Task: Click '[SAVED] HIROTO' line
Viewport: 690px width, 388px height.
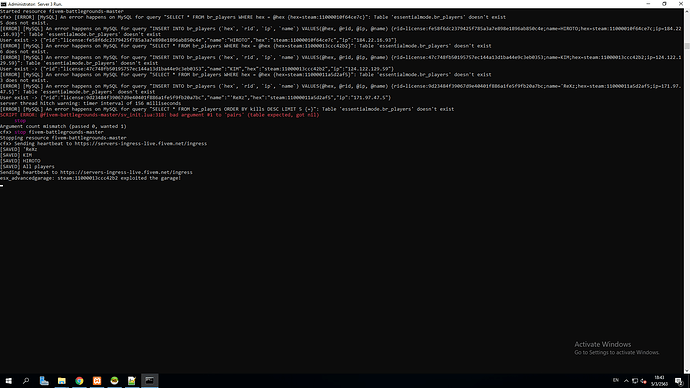Action: pos(20,161)
